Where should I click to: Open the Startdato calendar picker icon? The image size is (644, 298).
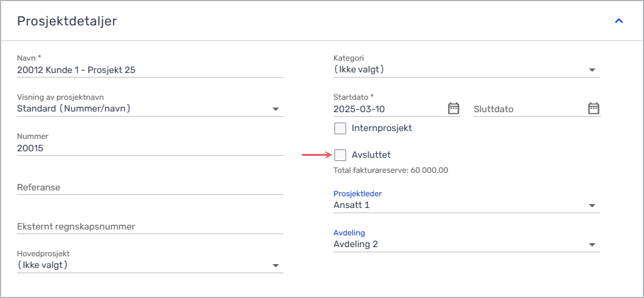click(453, 109)
